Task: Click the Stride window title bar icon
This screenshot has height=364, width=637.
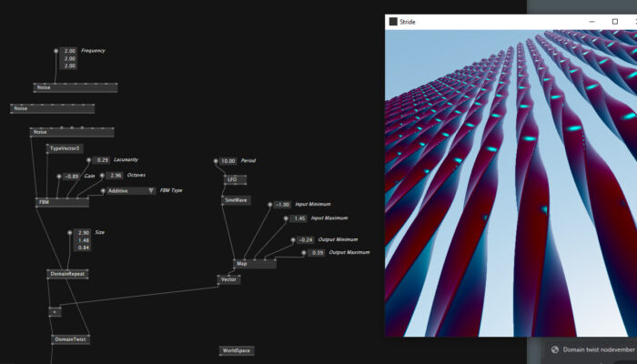Action: click(393, 22)
